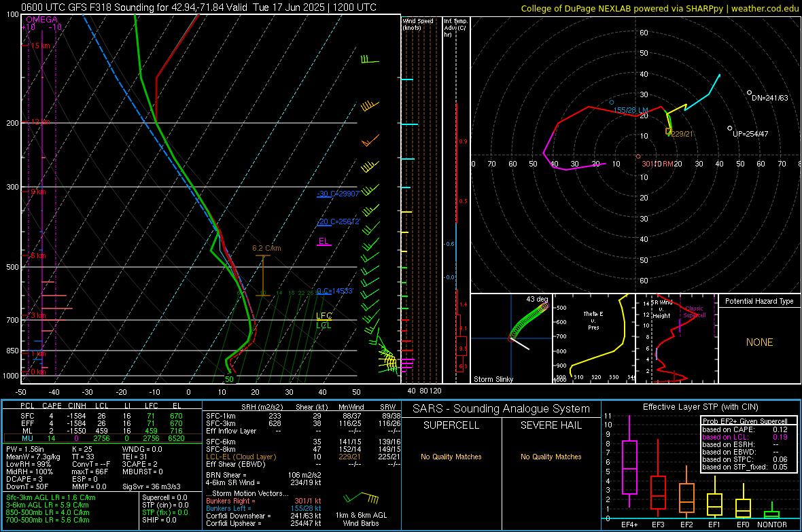This screenshot has height=532, width=802.
Task: Click the 6.2 C/km lapse rate annotation
Action: (x=266, y=248)
